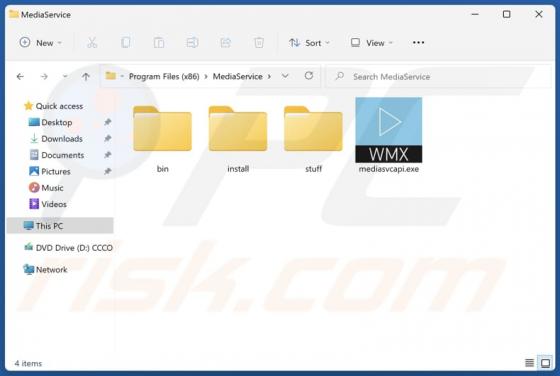Close the MediaService window

click(539, 14)
